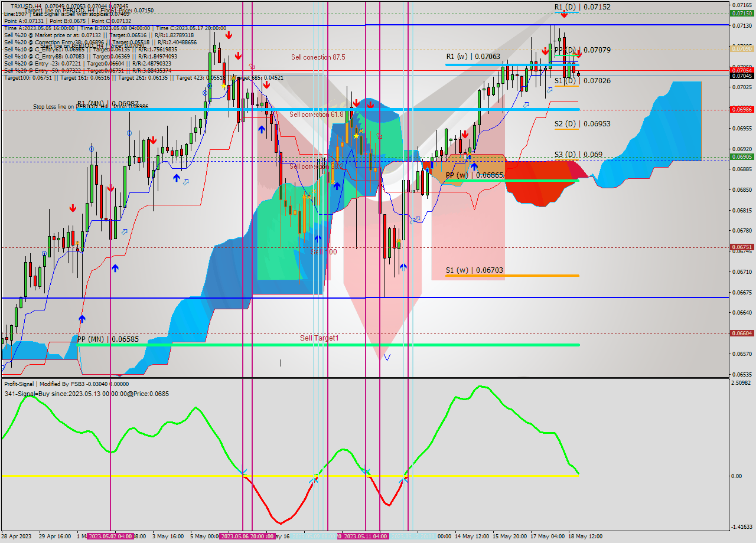Select the orange 0.07080 price tag
Screen dimensions: 756x543
click(x=741, y=49)
